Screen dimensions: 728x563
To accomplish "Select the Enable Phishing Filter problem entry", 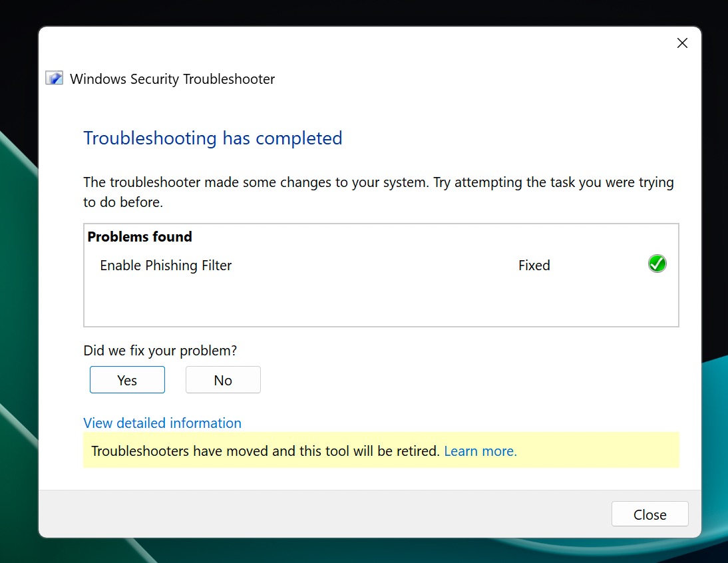I will click(x=166, y=265).
